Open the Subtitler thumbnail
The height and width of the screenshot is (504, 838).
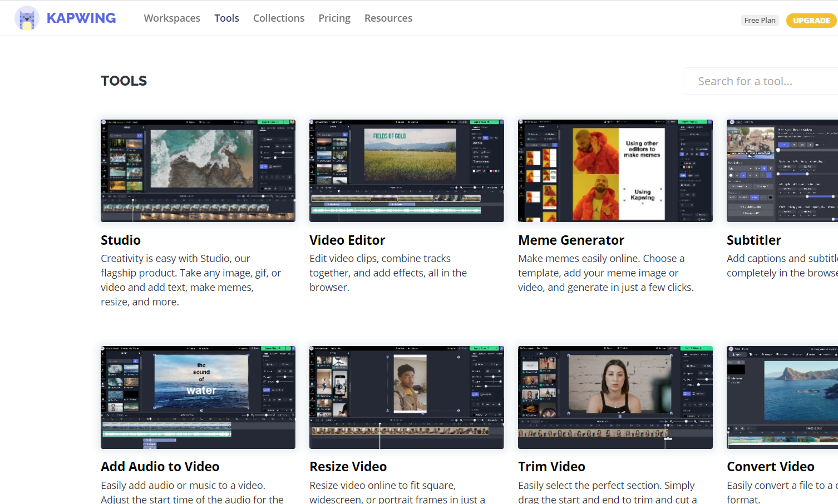click(x=782, y=171)
